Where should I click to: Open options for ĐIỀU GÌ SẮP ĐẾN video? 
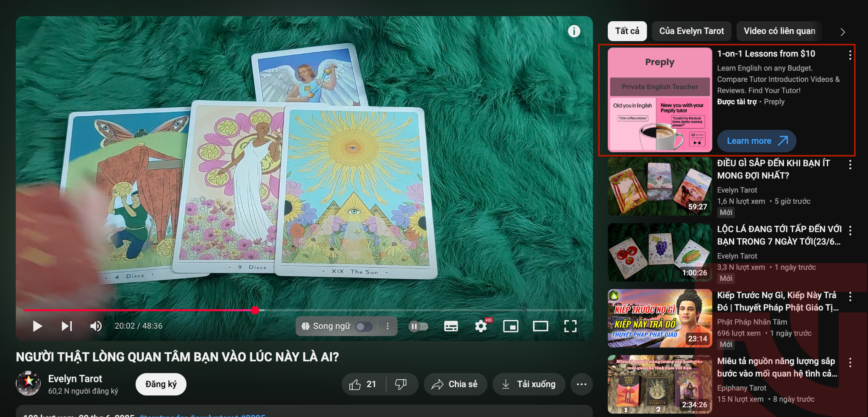(850, 165)
